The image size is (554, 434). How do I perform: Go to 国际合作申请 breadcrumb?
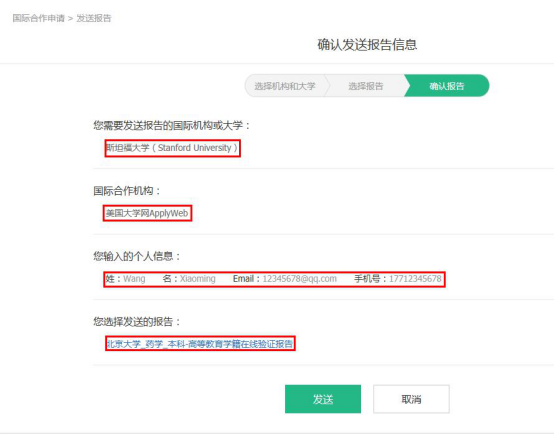coord(39,18)
